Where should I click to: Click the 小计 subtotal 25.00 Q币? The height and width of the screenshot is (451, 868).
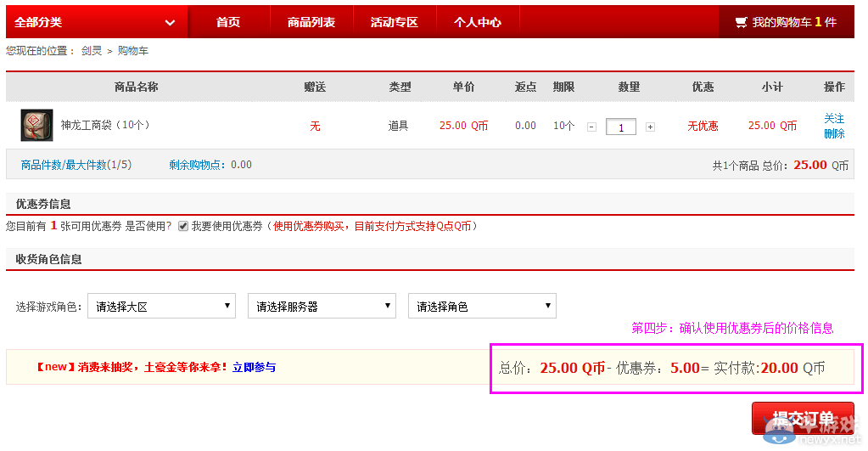(773, 126)
